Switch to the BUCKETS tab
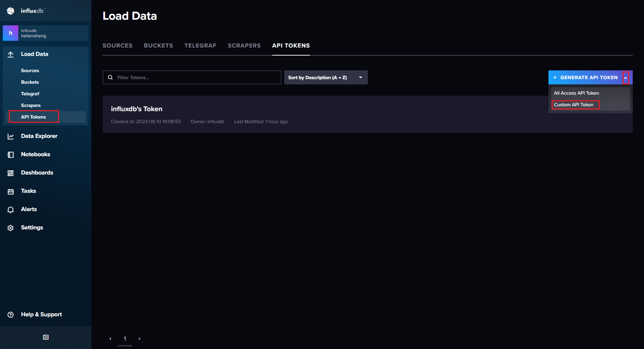Screen dimensions: 644x349 click(x=158, y=45)
